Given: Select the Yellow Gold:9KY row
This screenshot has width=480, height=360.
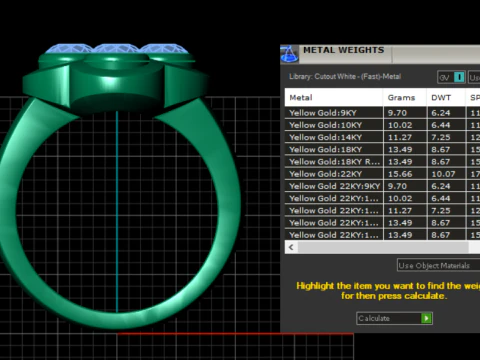Looking at the screenshot, I should pyautogui.click(x=382, y=113).
